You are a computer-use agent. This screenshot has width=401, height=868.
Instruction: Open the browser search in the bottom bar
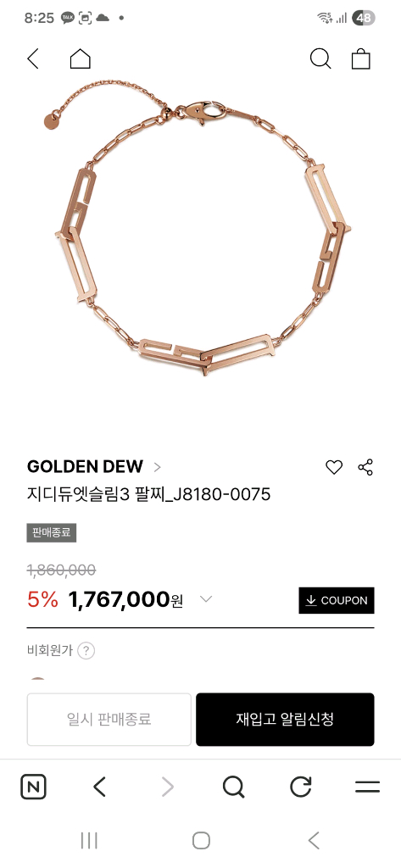click(x=234, y=786)
